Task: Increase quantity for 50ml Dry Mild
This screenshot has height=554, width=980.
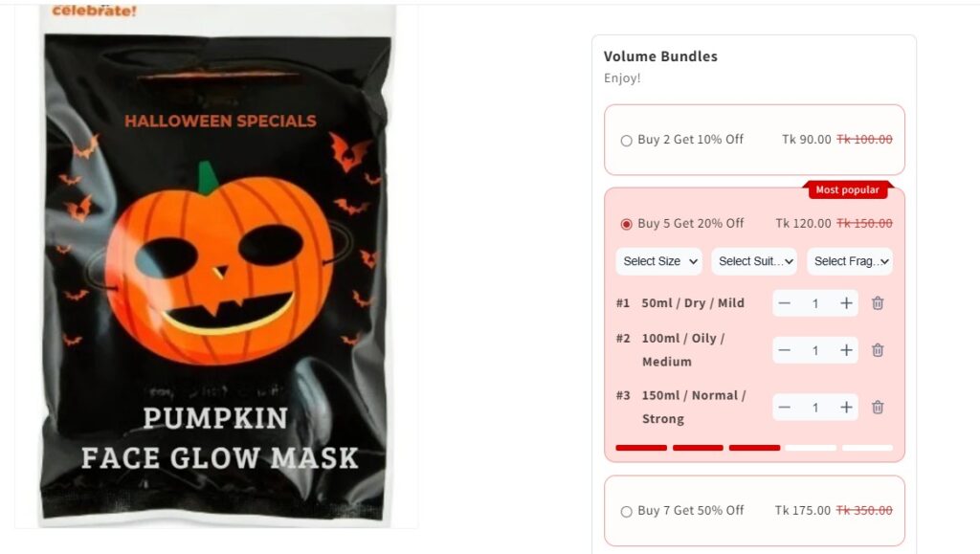Action: 846,303
